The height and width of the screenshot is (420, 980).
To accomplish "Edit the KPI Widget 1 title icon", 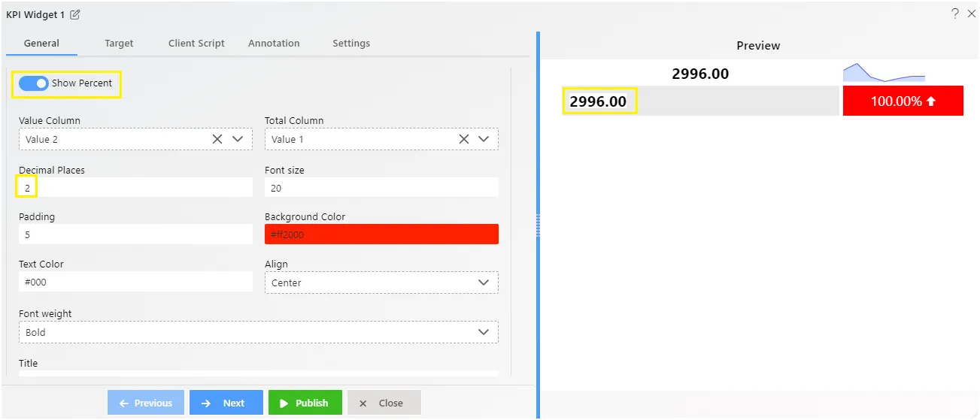I will click(75, 14).
